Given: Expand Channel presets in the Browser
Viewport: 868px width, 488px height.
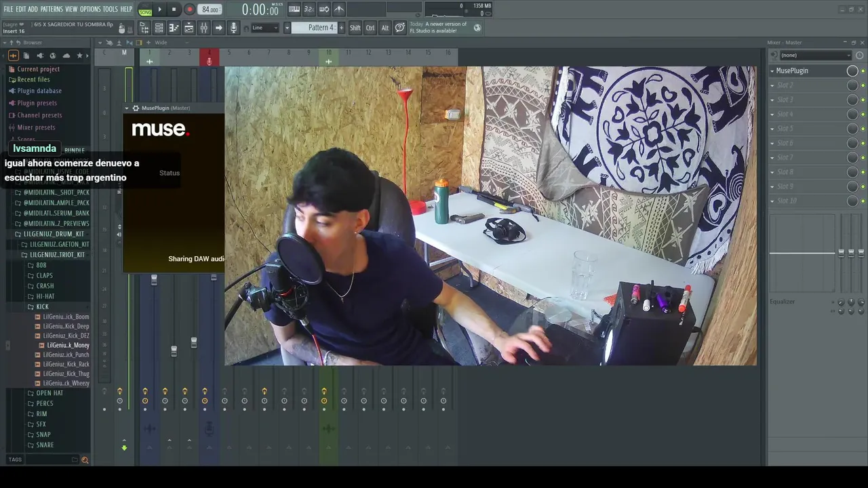Looking at the screenshot, I should coord(39,115).
